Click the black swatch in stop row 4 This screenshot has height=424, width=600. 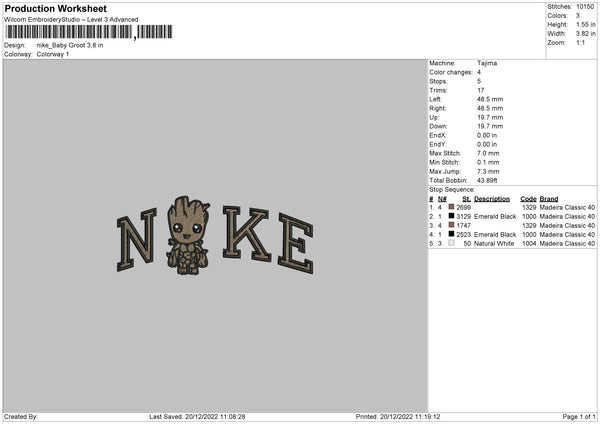tap(451, 234)
